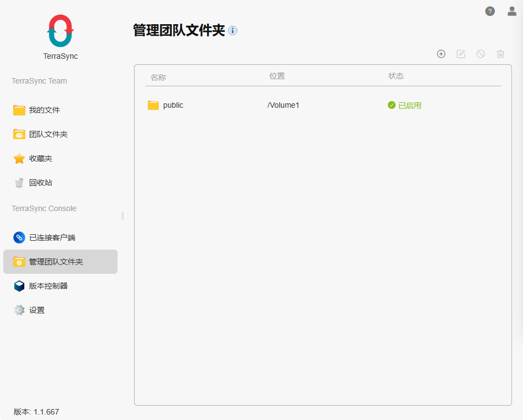Select the public folder row
The width and height of the screenshot is (523, 420).
tap(323, 105)
